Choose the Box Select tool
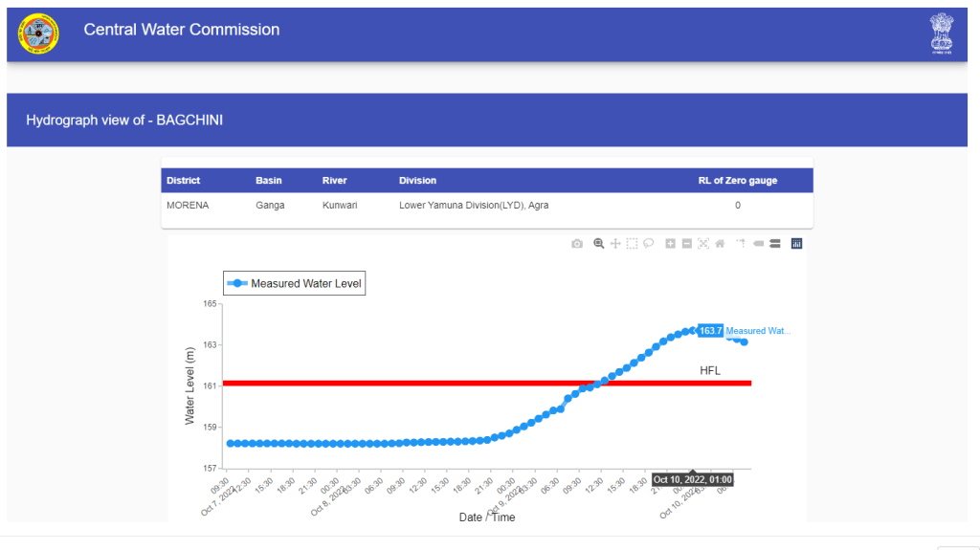 (632, 244)
